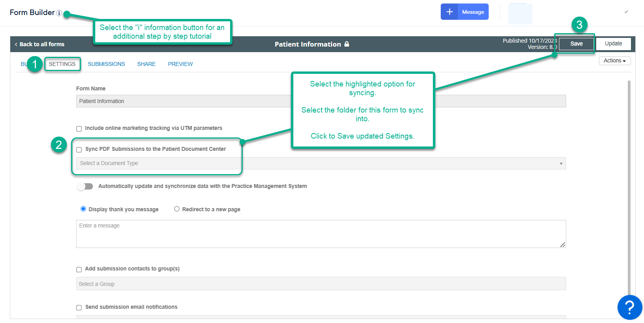Screen dimensions: 644x323
Task: Open the Share tab
Action: coord(146,64)
